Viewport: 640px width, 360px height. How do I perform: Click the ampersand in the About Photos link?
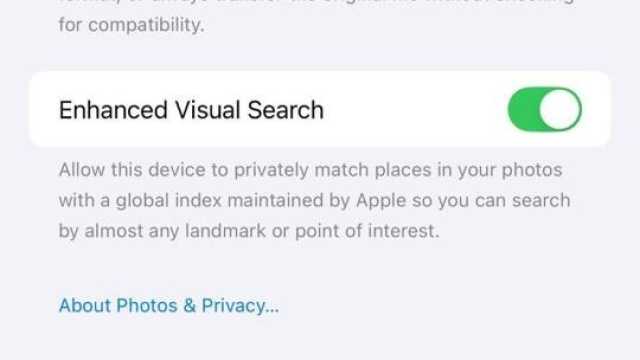click(189, 306)
